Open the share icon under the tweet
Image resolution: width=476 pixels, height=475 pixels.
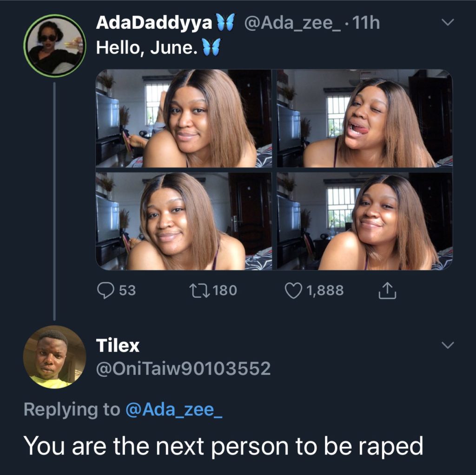point(387,290)
